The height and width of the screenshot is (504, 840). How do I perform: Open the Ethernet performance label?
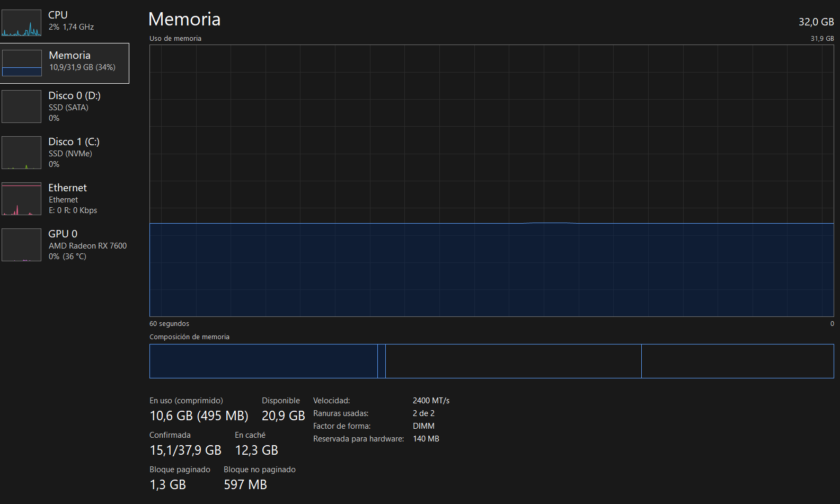tap(67, 188)
